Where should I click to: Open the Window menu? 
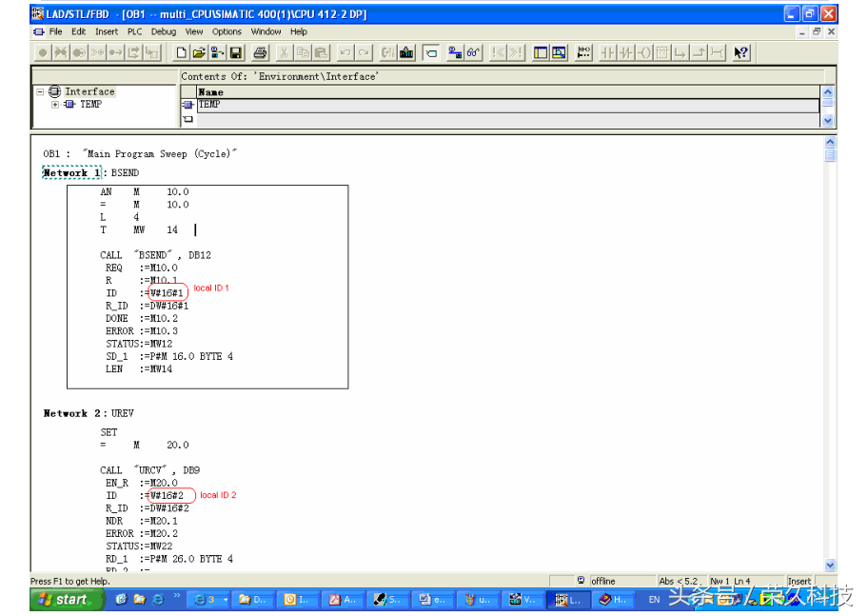coord(266,31)
